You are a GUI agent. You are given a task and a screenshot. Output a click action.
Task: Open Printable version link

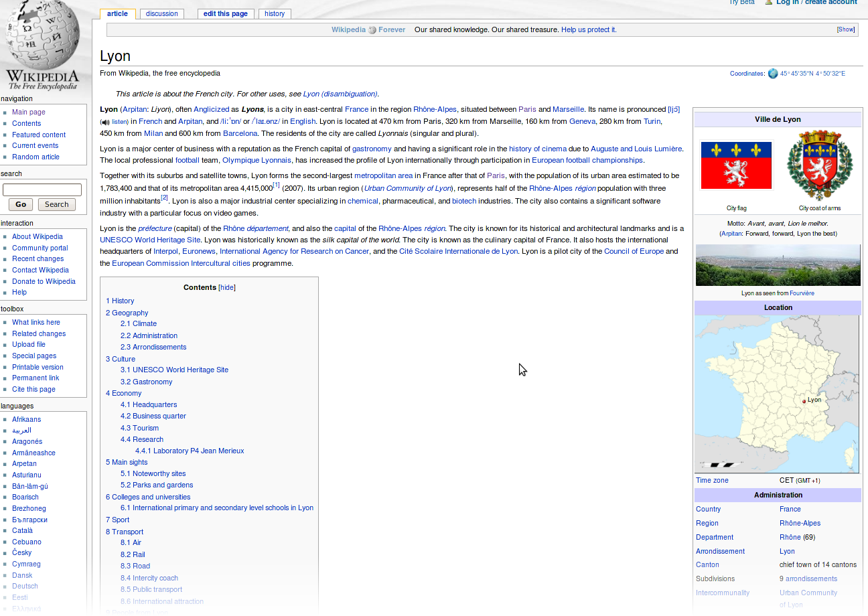[38, 367]
